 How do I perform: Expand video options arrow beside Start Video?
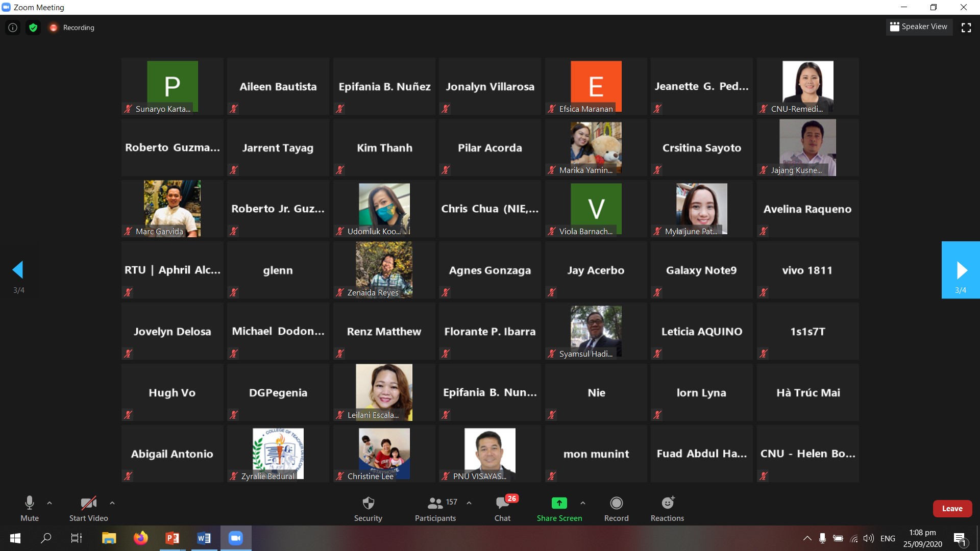pos(112,503)
